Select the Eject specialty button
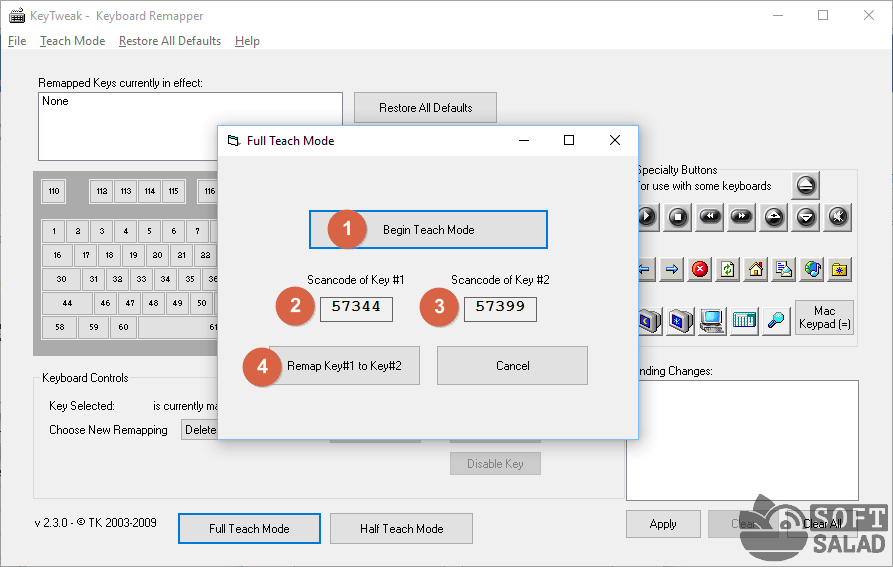This screenshot has width=893, height=567. click(x=806, y=185)
